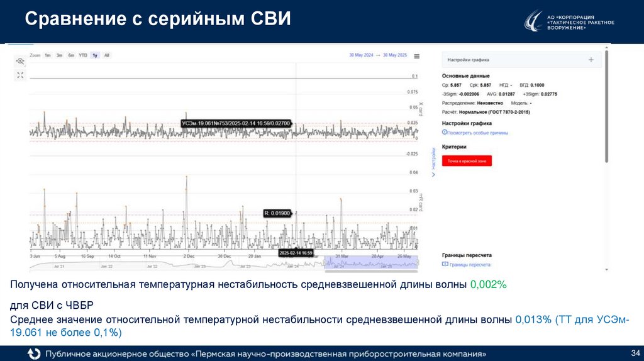644x361 pixels.
Task: Click the 5 Aug x-axis label
Action: (60, 256)
